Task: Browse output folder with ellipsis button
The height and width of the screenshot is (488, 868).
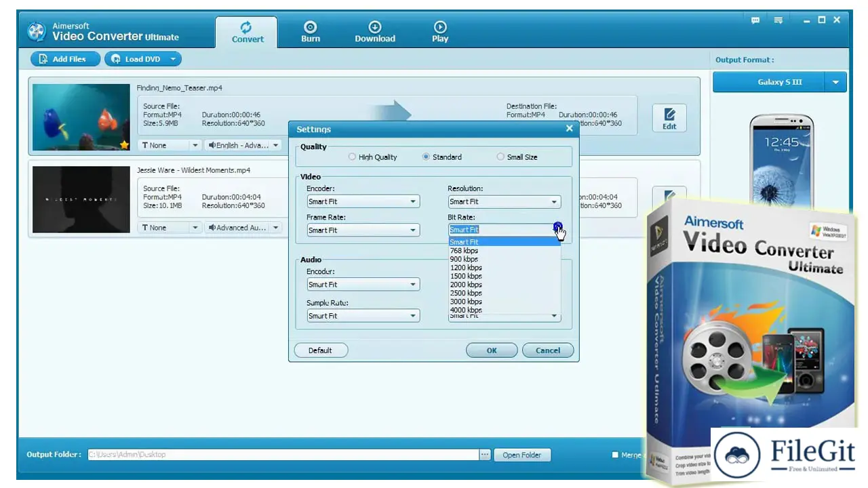Action: click(x=485, y=455)
